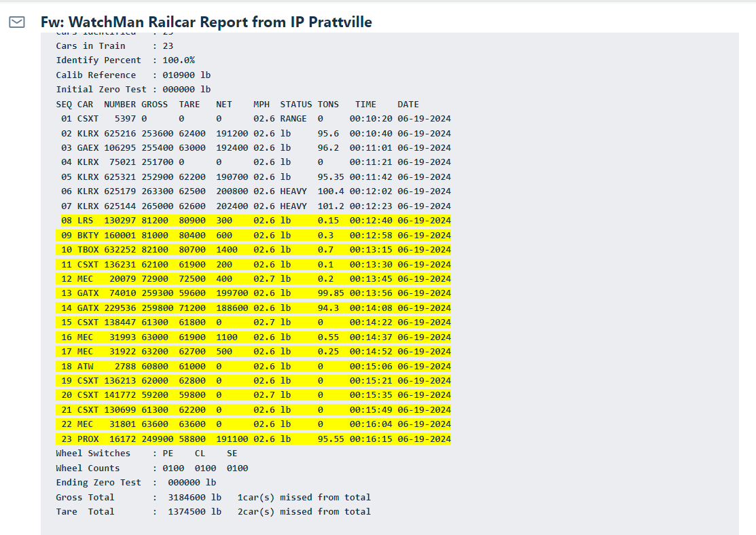Image resolution: width=756 pixels, height=535 pixels.
Task: Click 'Identify Percent' value 100.0%
Action: (179, 60)
